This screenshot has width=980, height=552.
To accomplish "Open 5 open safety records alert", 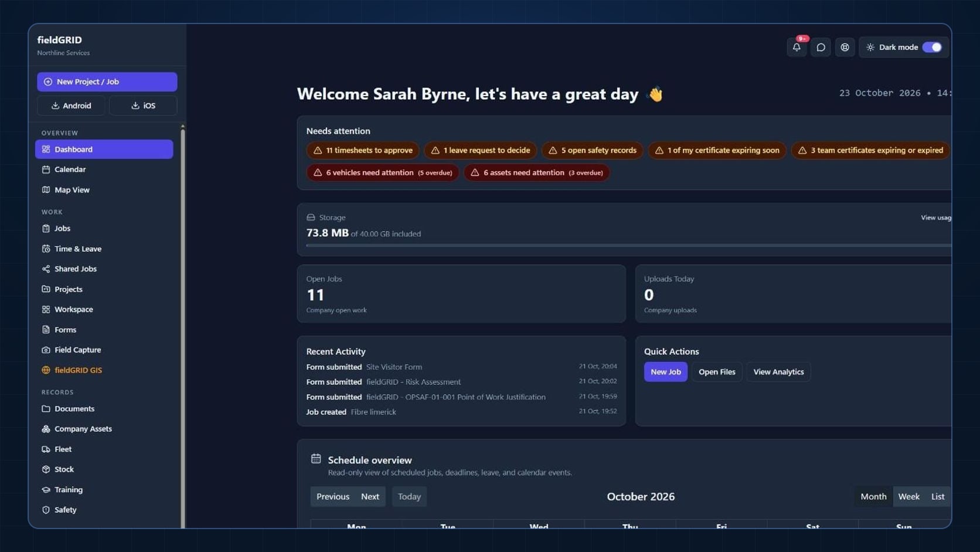I will (593, 151).
